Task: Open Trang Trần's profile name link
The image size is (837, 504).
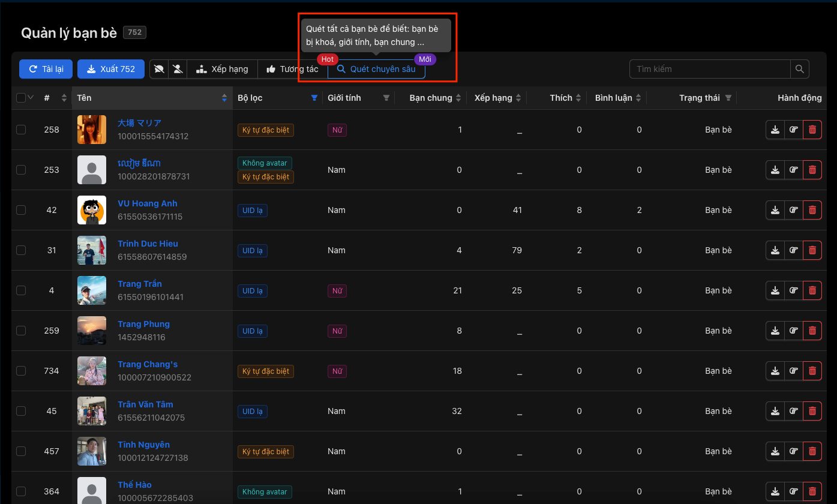Action: (140, 284)
